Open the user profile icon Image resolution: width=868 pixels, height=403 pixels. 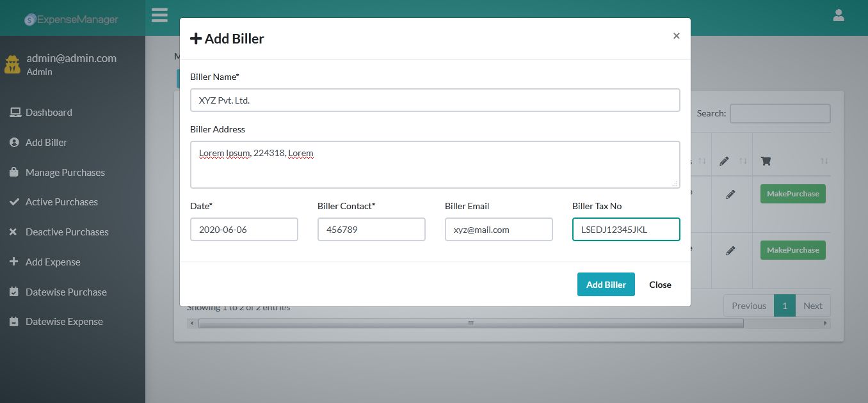839,15
